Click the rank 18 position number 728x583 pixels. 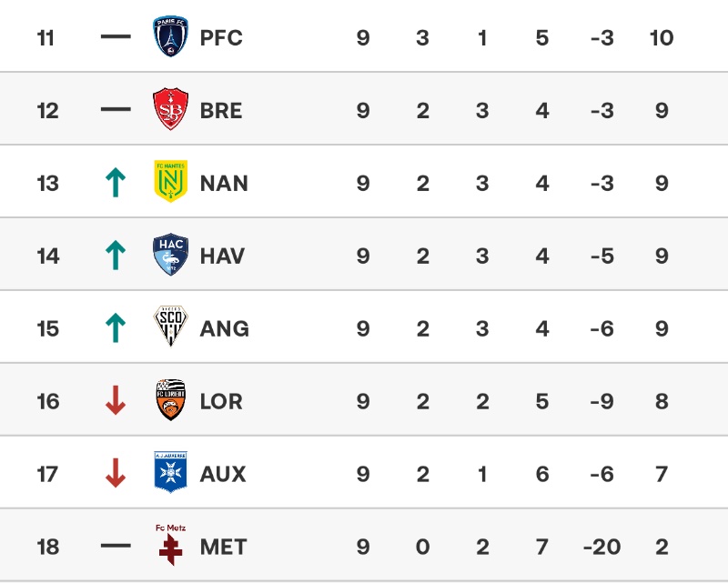pyautogui.click(x=47, y=548)
